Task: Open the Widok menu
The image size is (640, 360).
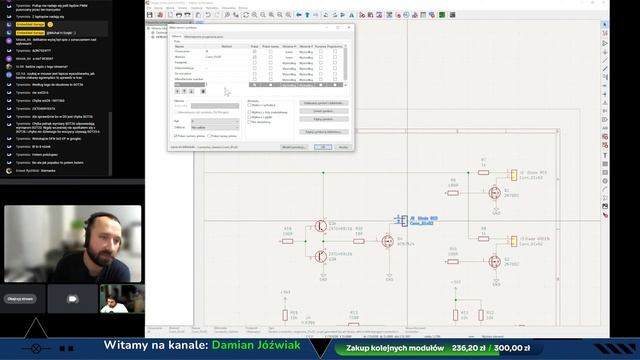Action: click(x=170, y=8)
